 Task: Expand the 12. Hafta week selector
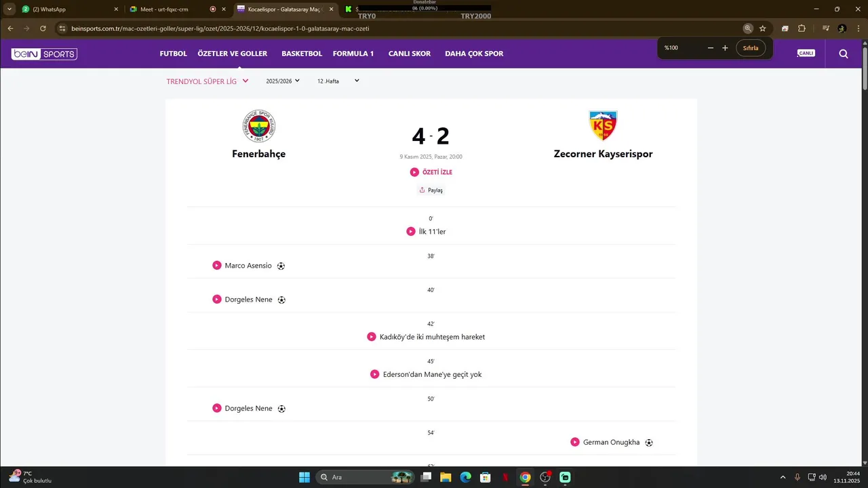coord(338,81)
